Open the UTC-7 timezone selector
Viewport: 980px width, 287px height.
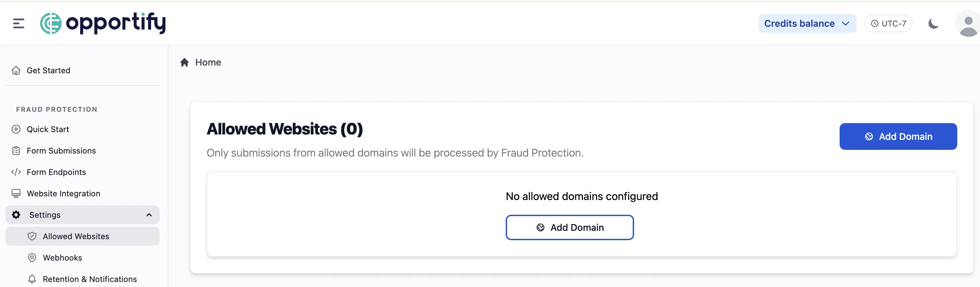888,24
